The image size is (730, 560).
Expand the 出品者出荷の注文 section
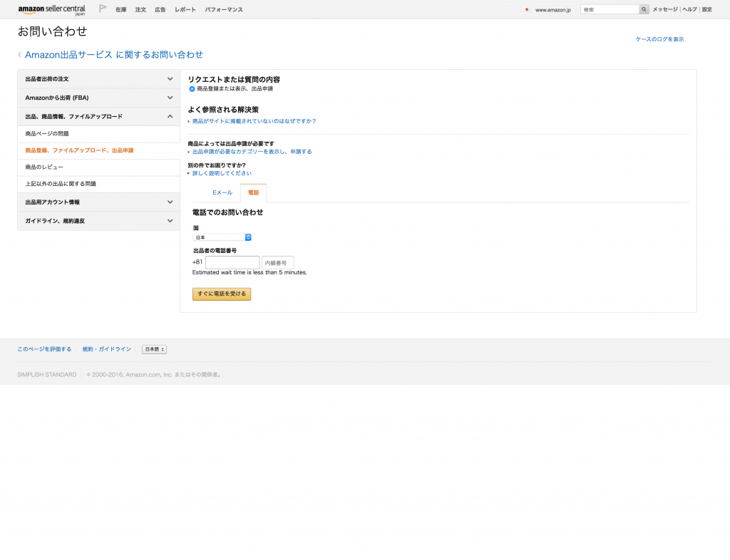pyautogui.click(x=98, y=79)
